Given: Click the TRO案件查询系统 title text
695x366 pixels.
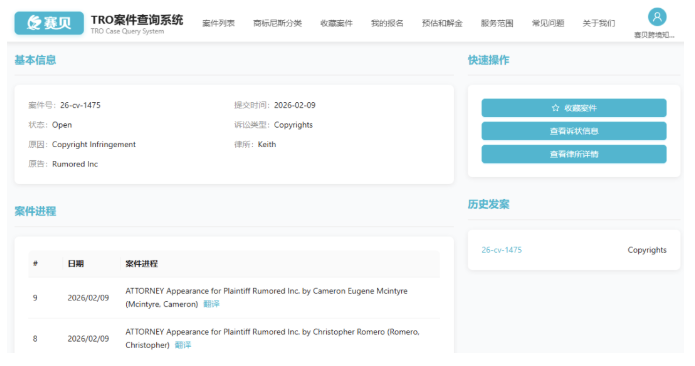Looking at the screenshot, I should click(x=137, y=20).
